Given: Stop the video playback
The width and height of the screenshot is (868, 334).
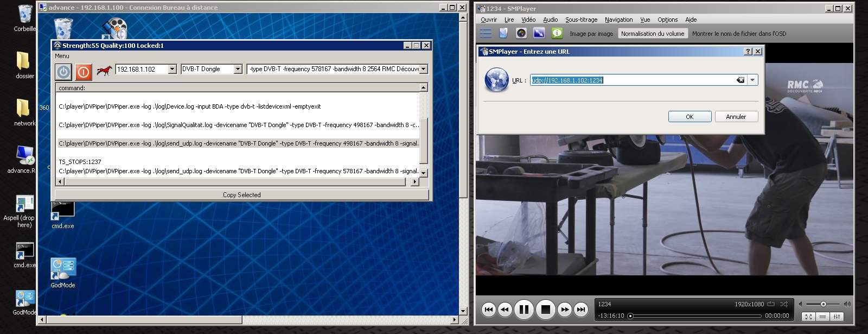Looking at the screenshot, I should point(546,310).
